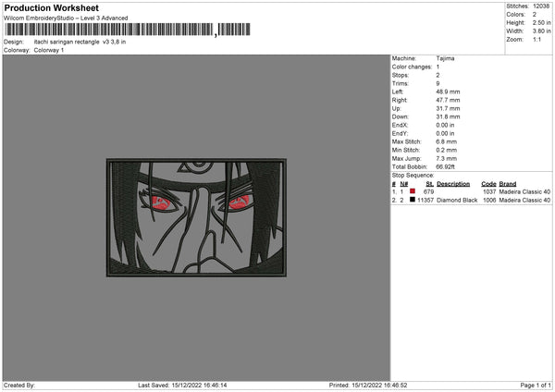This screenshot has height=392, width=555.
Task: Click the 'Created By:' footer label
Action: point(19,386)
